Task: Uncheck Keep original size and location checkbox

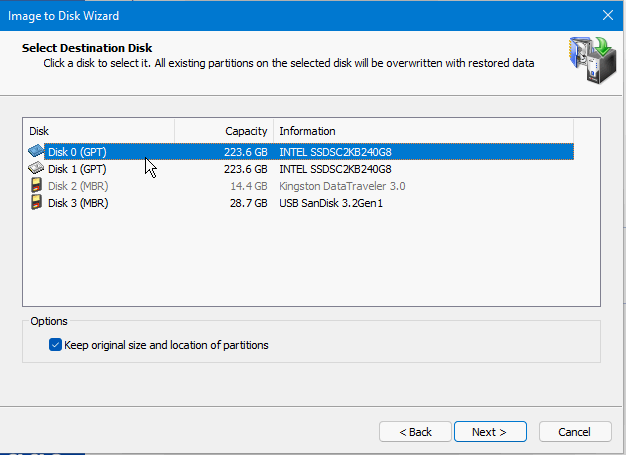Action: pyautogui.click(x=55, y=345)
